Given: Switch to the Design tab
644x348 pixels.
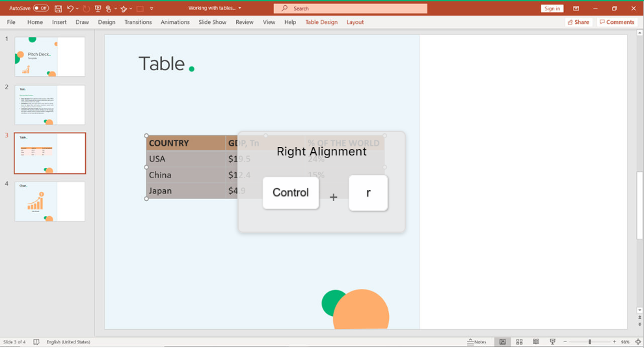Looking at the screenshot, I should 107,22.
